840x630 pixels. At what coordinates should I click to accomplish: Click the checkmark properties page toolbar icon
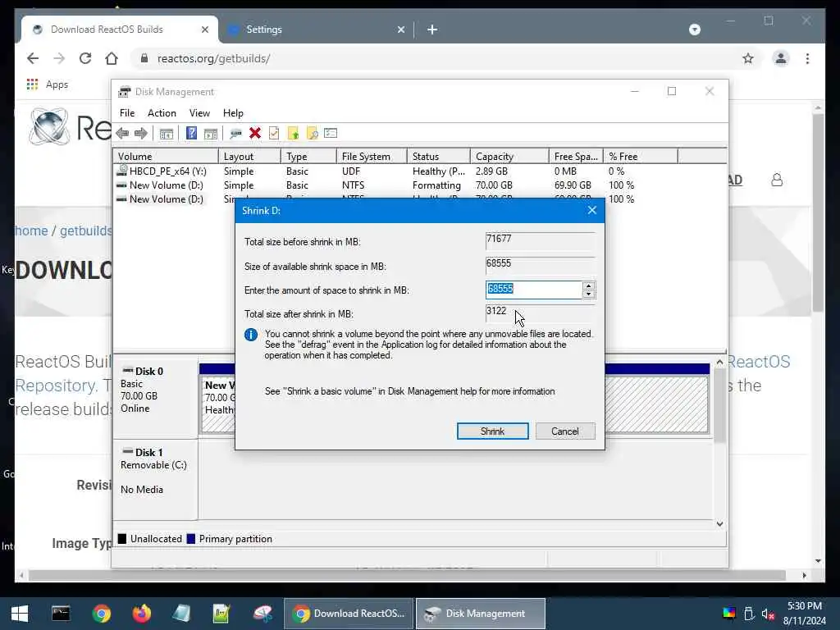(x=274, y=133)
